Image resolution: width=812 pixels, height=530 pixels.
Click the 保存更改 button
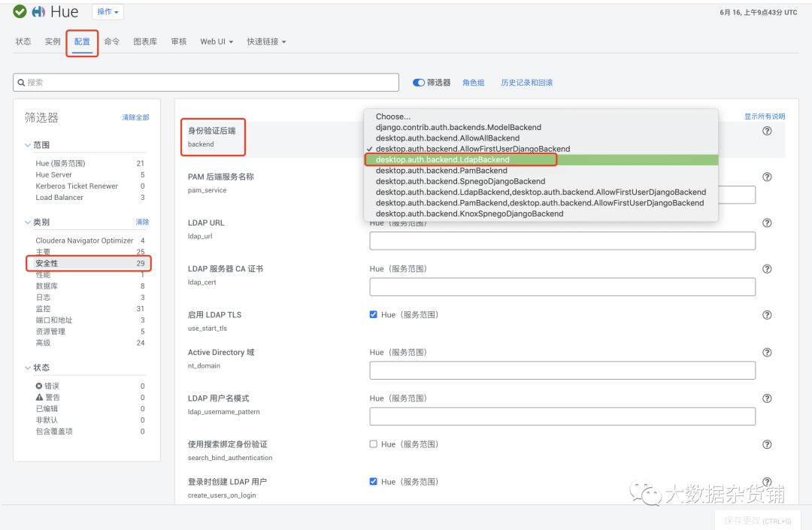click(758, 521)
